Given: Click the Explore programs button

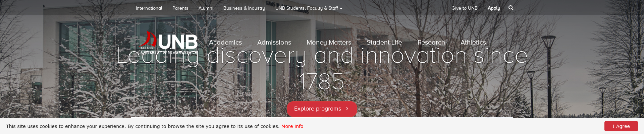Looking at the screenshot, I should click(317, 109).
